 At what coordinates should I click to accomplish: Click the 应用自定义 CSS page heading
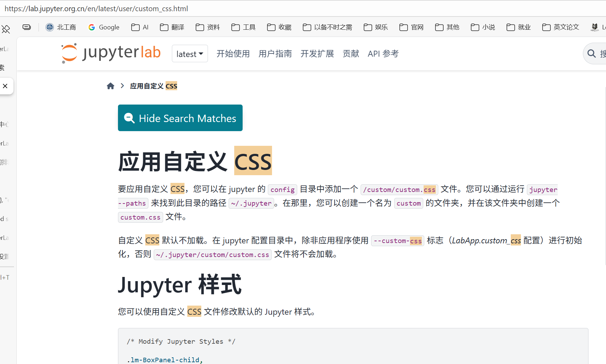pyautogui.click(x=195, y=161)
